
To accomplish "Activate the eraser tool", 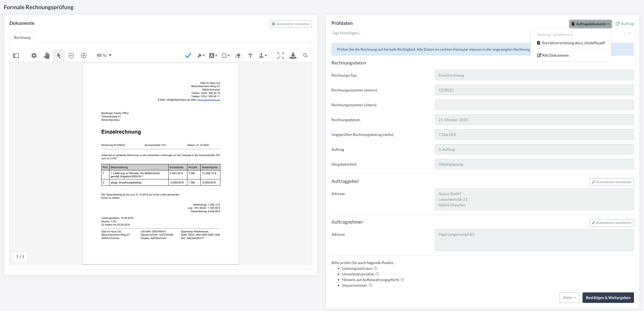I will pyautogui.click(x=238, y=56).
